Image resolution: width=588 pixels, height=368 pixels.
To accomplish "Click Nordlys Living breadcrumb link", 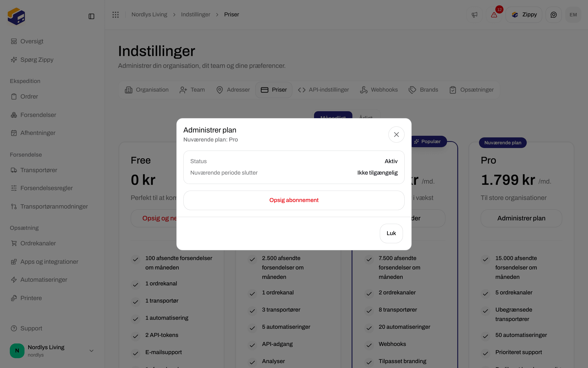I will (149, 15).
